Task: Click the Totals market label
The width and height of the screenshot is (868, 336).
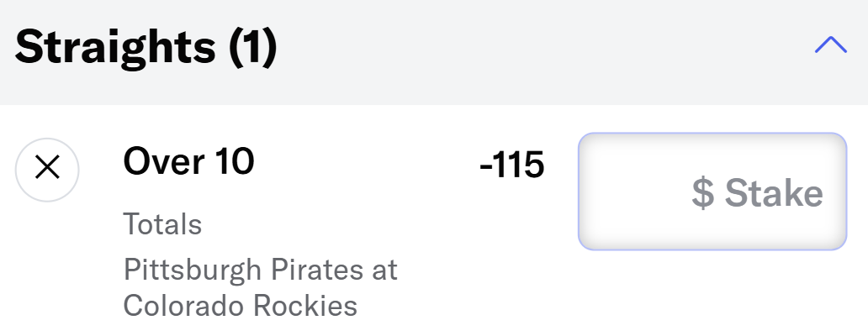Action: (x=162, y=224)
